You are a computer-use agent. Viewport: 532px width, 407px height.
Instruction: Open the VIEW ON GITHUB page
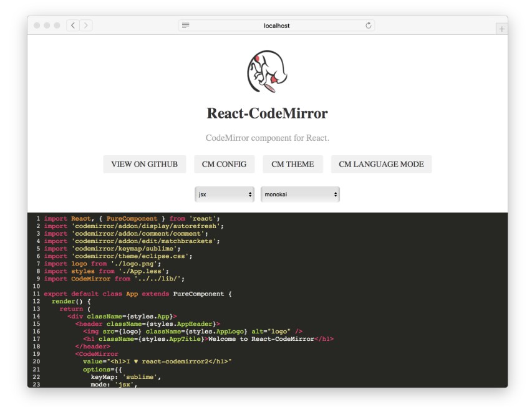[x=145, y=164]
